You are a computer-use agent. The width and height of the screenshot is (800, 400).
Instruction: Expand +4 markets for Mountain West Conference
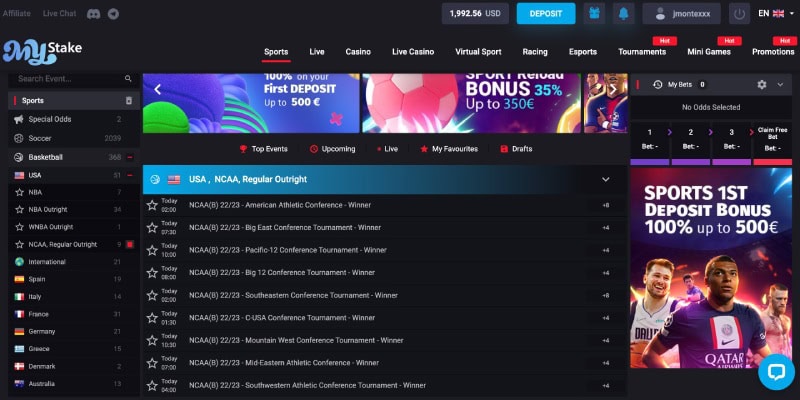(x=606, y=340)
